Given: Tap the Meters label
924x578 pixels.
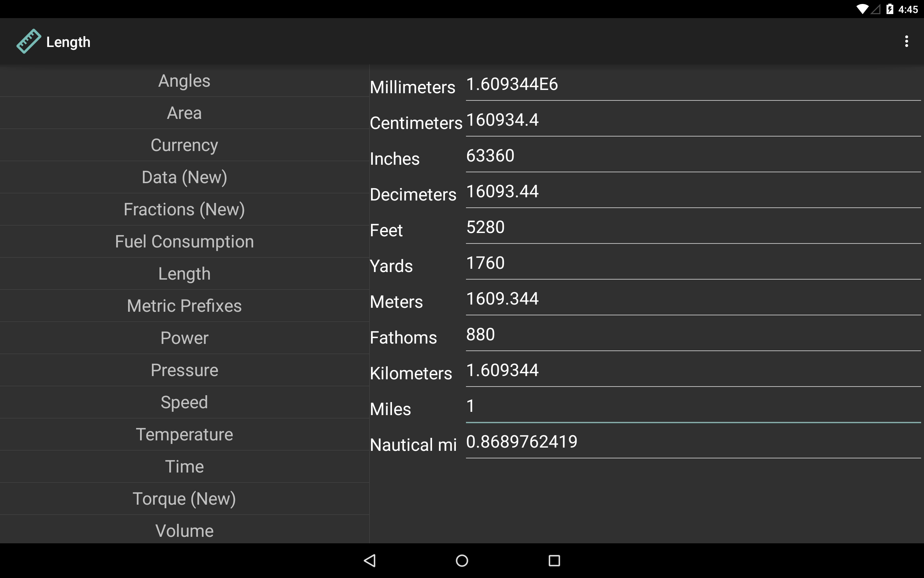Looking at the screenshot, I should [396, 302].
